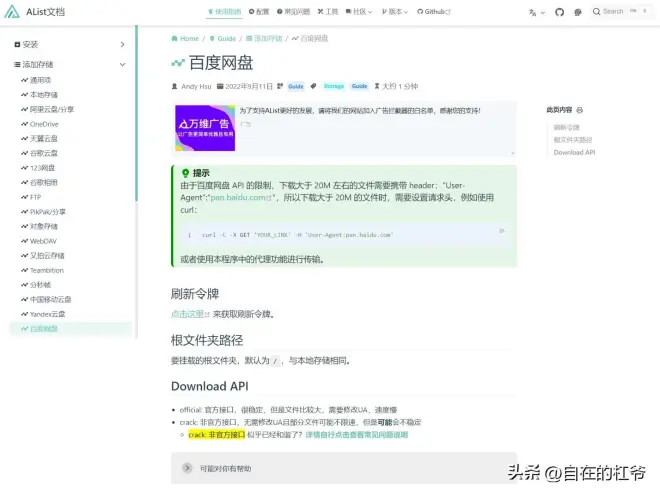This screenshot has height=495, width=660.
Task: Expand the 社区 dropdown menu
Action: pos(359,12)
